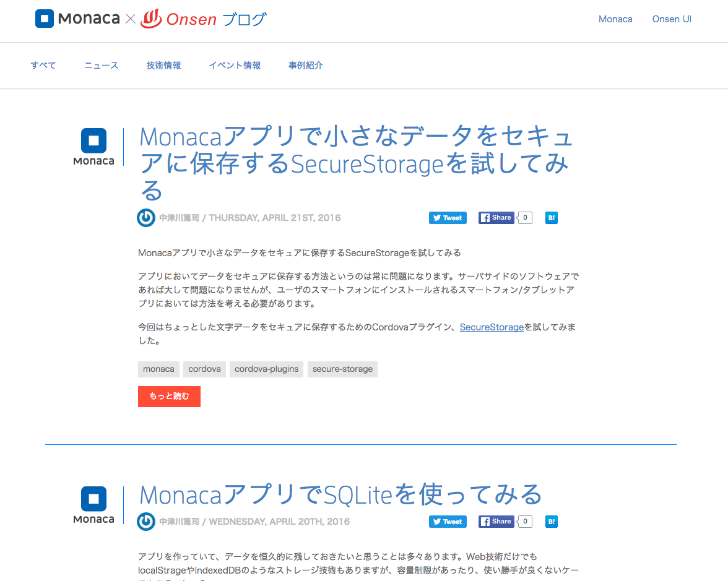Open the すべて category tab
Screen dimensions: 728x581
43,66
